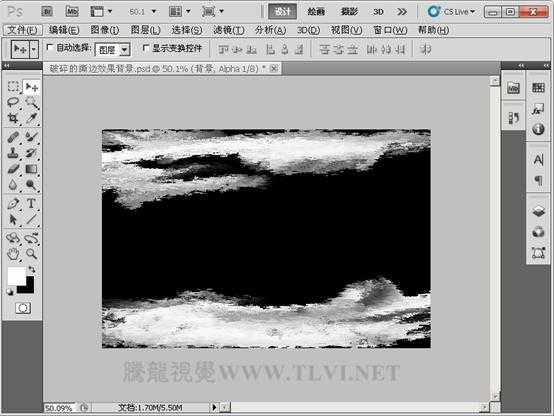Viewport: 554px width, 416px height.
Task: Switch to the 3D workspace
Action: pyautogui.click(x=378, y=12)
